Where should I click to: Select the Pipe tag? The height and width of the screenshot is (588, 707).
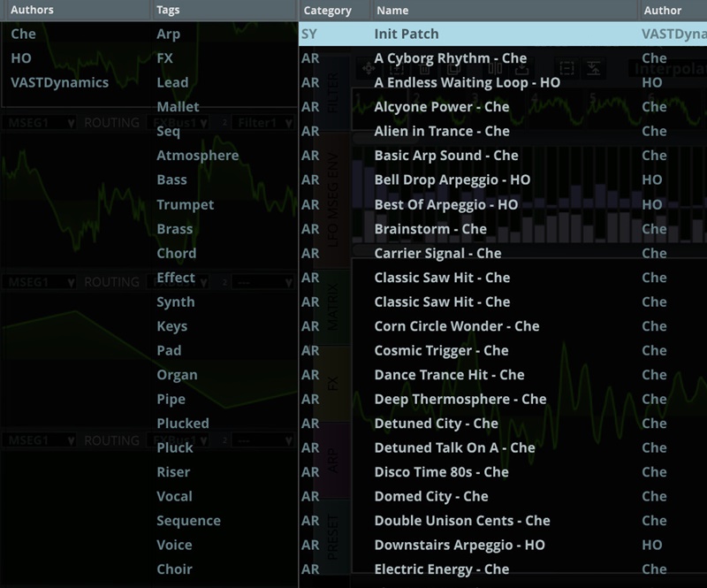point(171,400)
